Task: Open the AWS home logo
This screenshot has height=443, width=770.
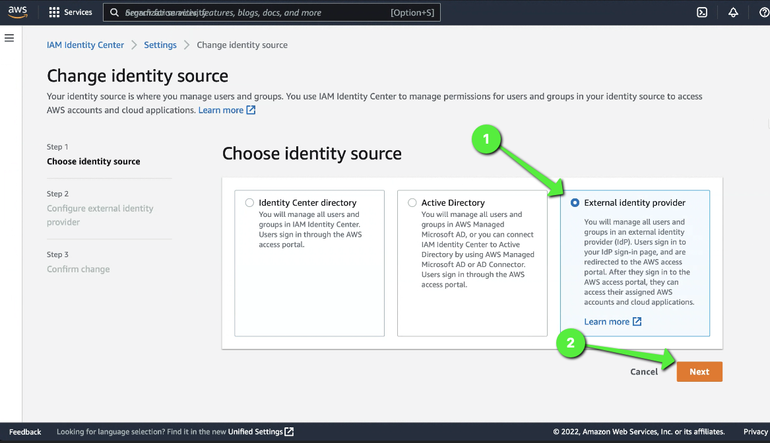Action: [18, 12]
